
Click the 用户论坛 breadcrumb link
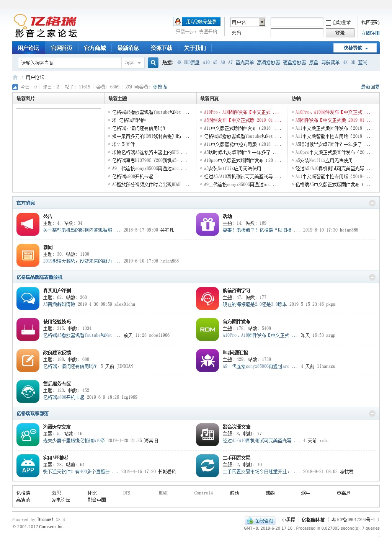click(x=35, y=77)
